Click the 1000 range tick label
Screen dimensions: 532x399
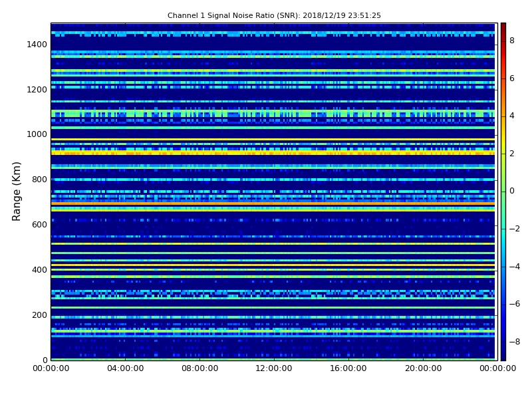(37, 134)
